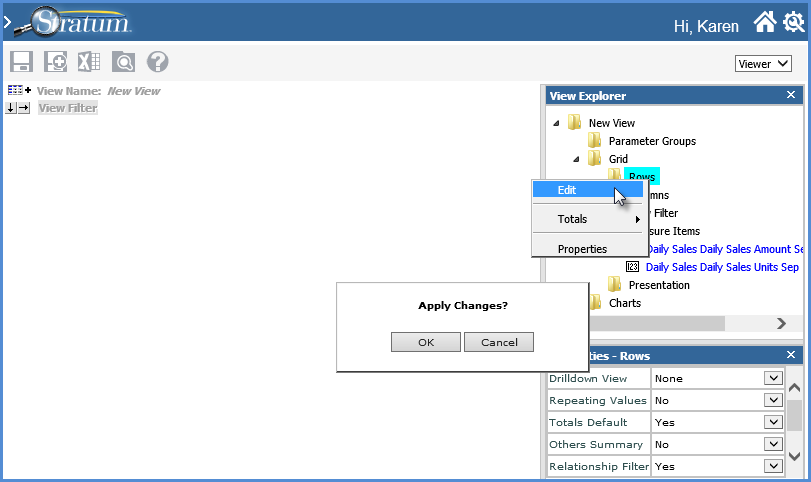Open the Repeating Values dropdown
Image resolution: width=811 pixels, height=482 pixels.
[x=773, y=400]
